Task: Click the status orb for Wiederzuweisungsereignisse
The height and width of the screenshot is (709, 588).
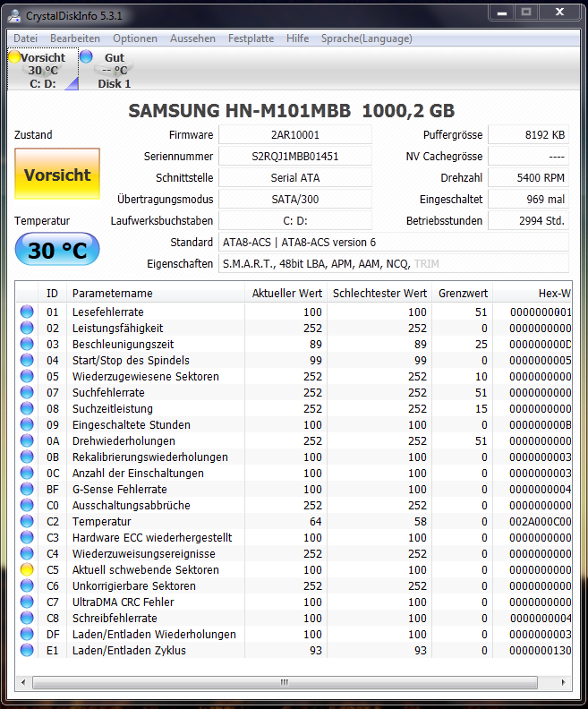Action: [x=27, y=553]
